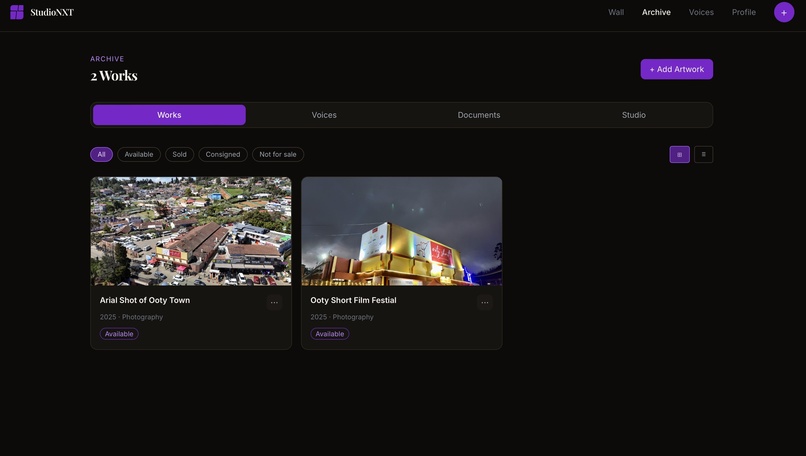806x456 pixels.
Task: Click the Add Artwork button
Action: (x=676, y=69)
